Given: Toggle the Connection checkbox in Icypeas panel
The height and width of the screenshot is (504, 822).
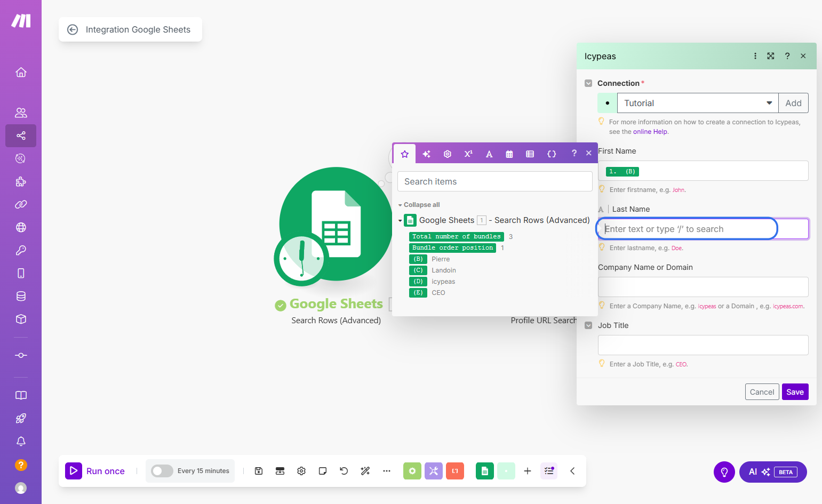Looking at the screenshot, I should pyautogui.click(x=588, y=83).
